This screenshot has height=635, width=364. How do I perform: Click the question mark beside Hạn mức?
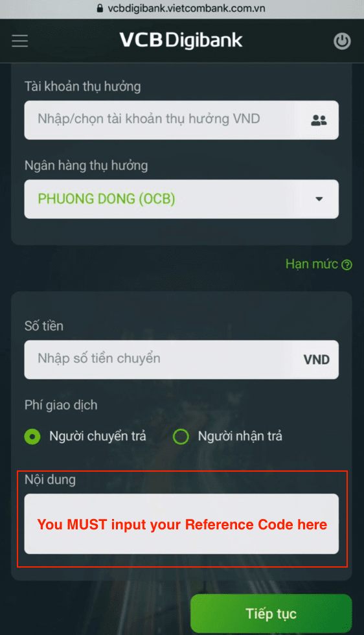(347, 265)
